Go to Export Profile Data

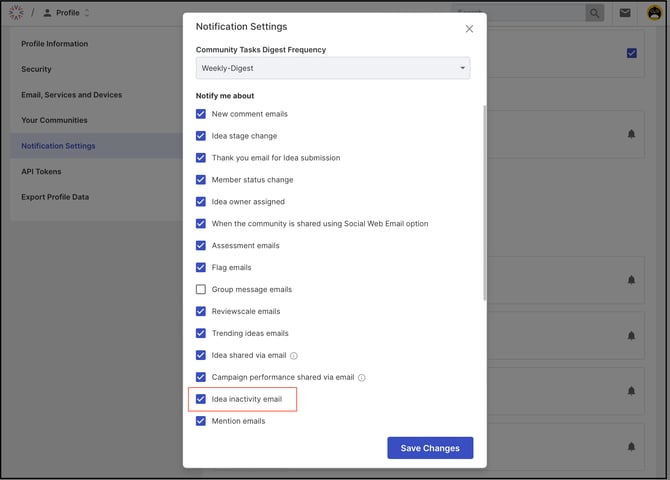pos(55,197)
